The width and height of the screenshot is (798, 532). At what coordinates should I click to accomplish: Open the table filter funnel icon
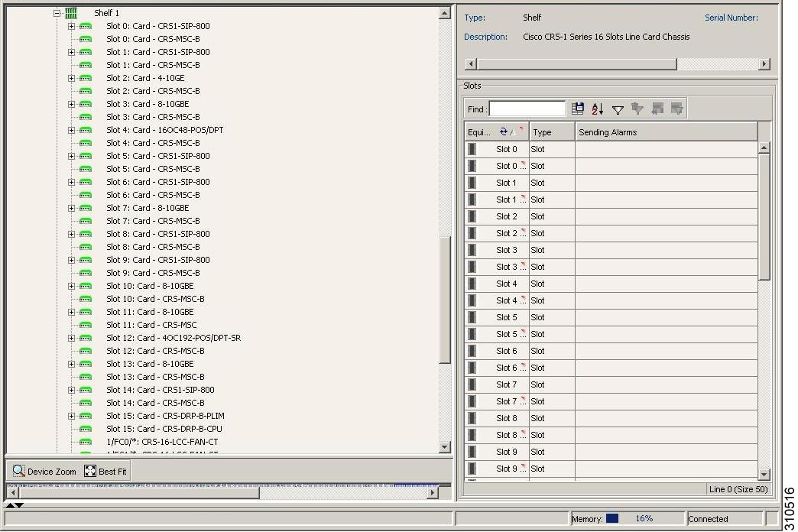[x=618, y=110]
